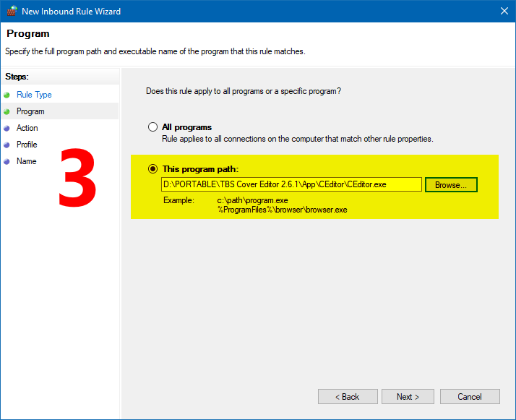Click the firewall wizard title bar icon
This screenshot has height=420, width=516.
(12, 11)
